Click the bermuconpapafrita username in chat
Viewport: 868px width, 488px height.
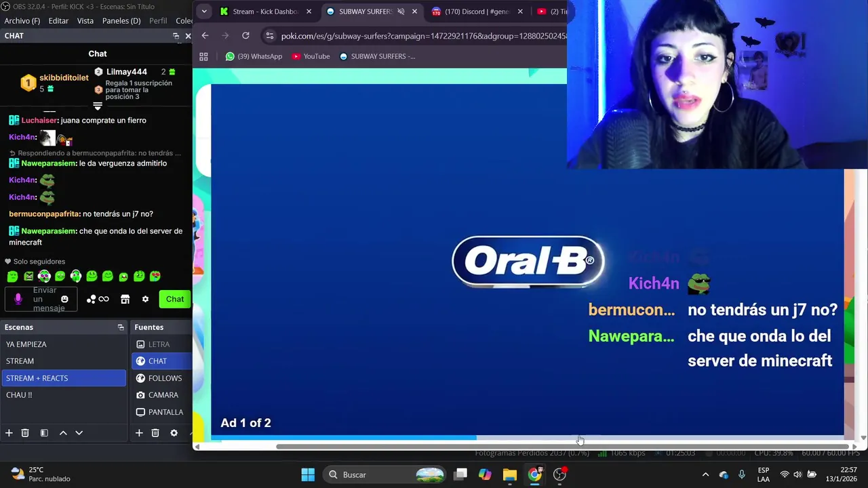(x=44, y=214)
